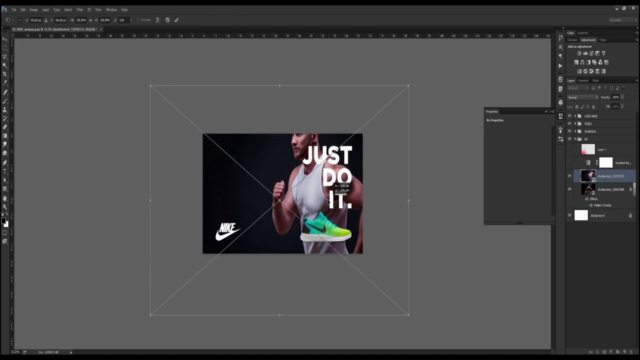The height and width of the screenshot is (360, 640).
Task: Cancel the transform in options bar
Action: pyautogui.click(x=167, y=20)
